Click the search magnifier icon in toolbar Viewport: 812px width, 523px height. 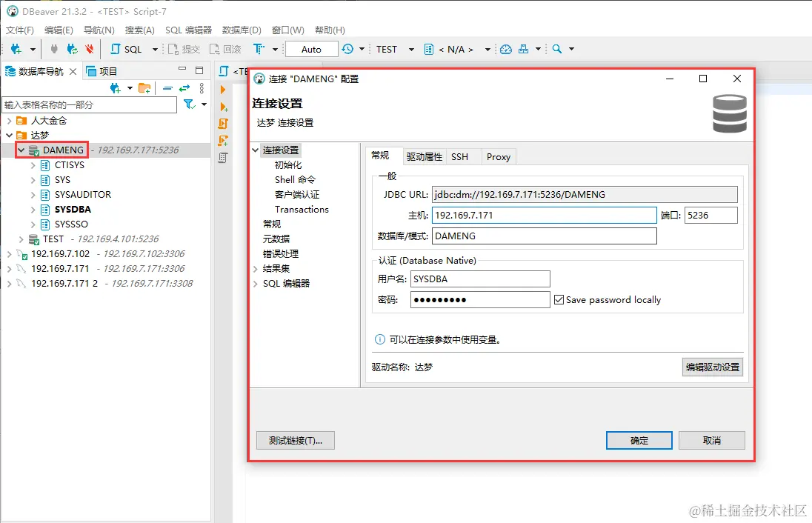[557, 49]
